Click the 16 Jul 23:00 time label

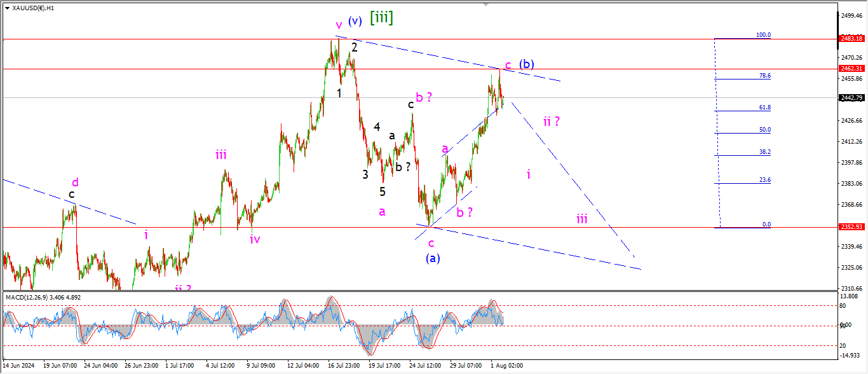click(344, 366)
